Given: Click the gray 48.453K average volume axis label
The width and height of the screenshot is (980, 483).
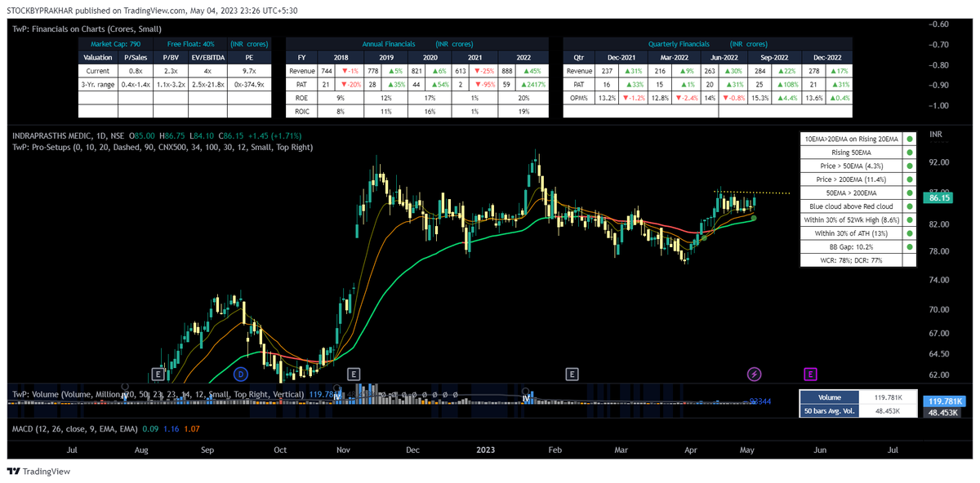Looking at the screenshot, I should point(944,413).
